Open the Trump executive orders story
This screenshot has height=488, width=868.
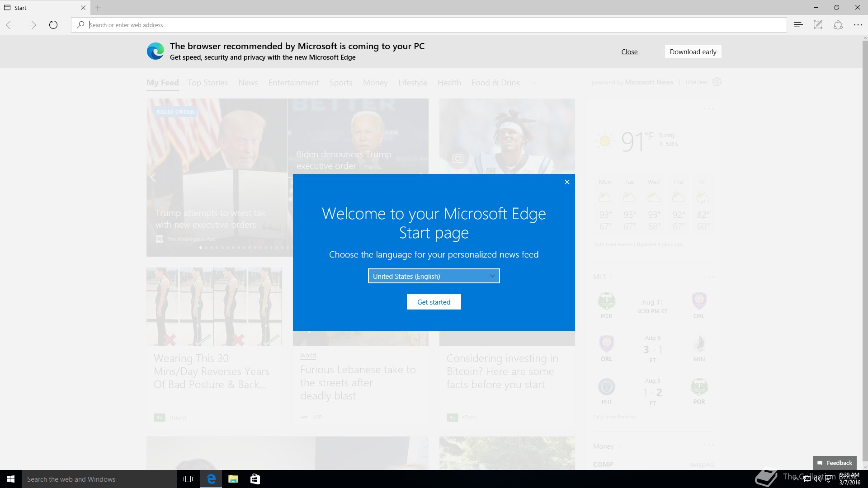coord(210,219)
